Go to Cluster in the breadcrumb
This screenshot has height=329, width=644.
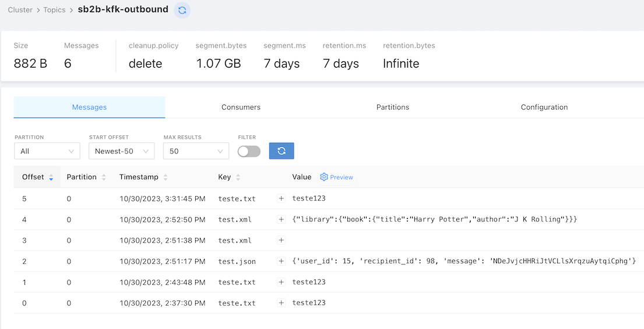point(20,10)
